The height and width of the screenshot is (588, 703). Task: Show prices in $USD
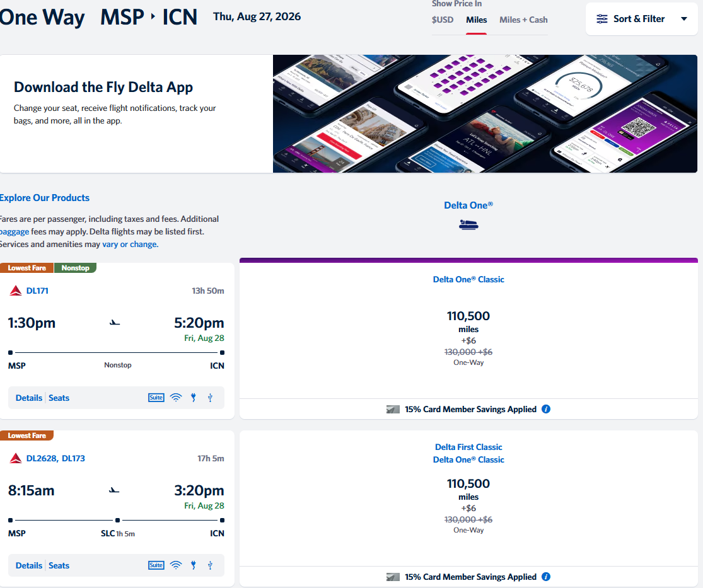click(443, 20)
